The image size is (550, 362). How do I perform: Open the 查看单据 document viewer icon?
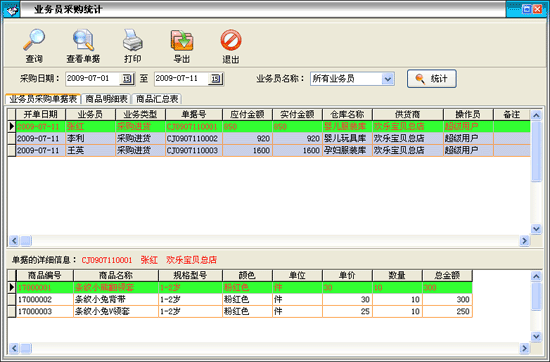[83, 40]
